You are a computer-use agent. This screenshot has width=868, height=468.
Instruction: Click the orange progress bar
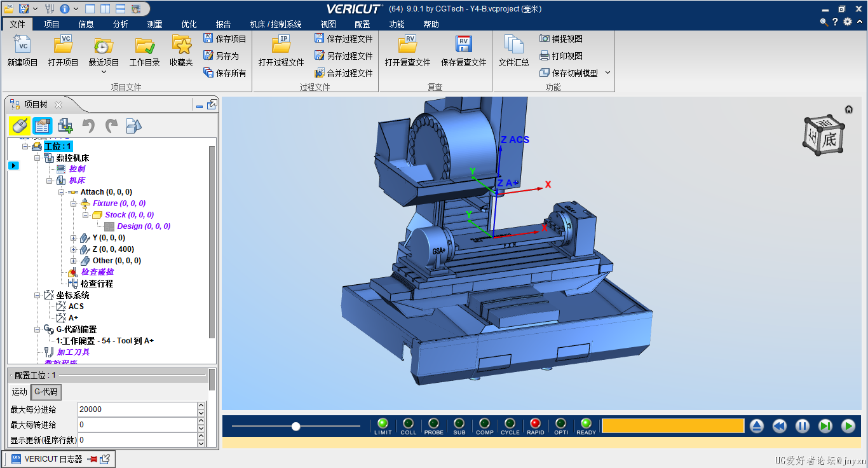[673, 426]
